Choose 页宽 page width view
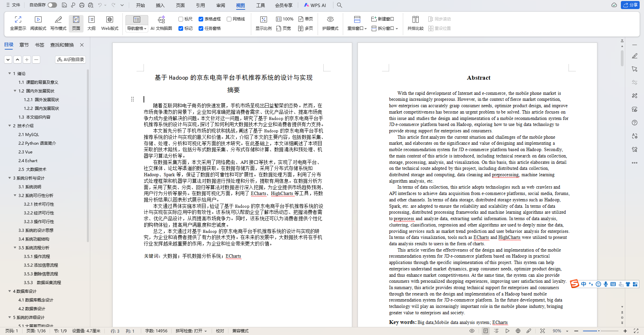This screenshot has height=335, width=644. (283, 28)
